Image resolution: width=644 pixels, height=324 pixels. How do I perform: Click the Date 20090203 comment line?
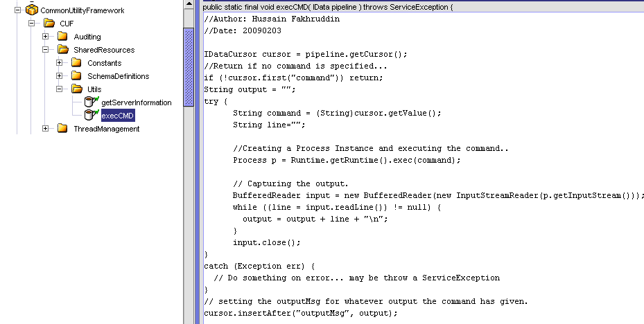[x=243, y=30]
